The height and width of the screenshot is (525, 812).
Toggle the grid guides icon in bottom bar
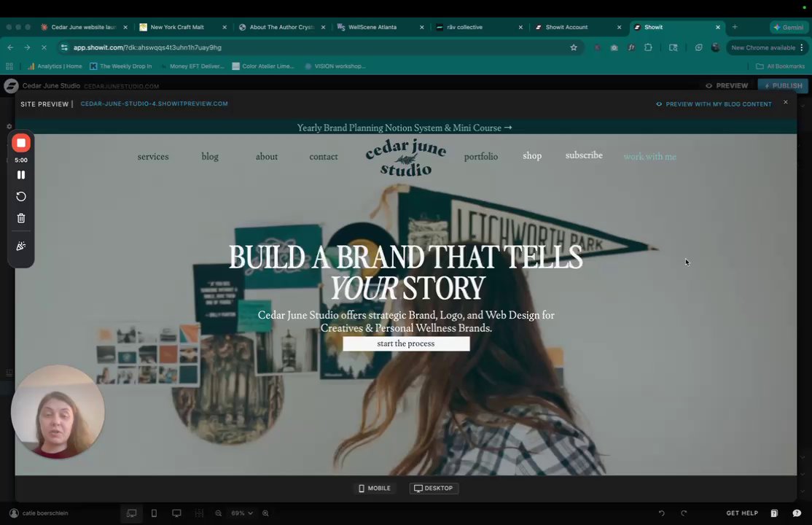point(199,513)
